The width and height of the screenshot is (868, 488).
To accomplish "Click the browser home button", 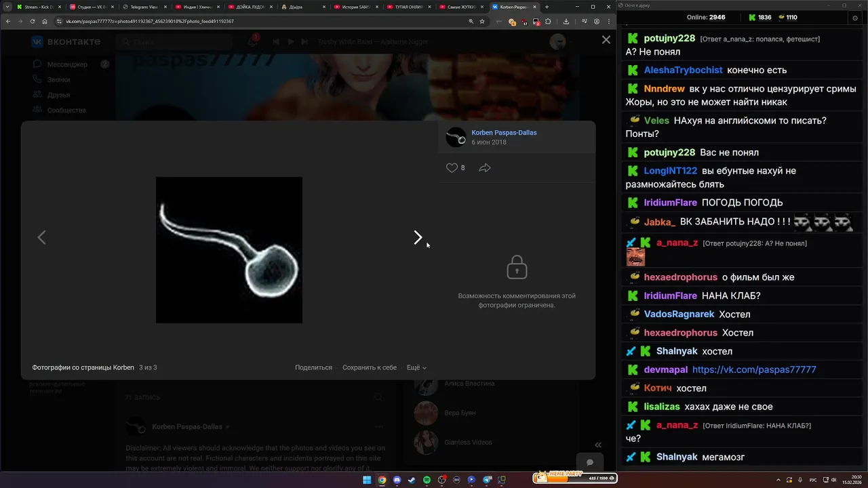I will click(x=45, y=21).
